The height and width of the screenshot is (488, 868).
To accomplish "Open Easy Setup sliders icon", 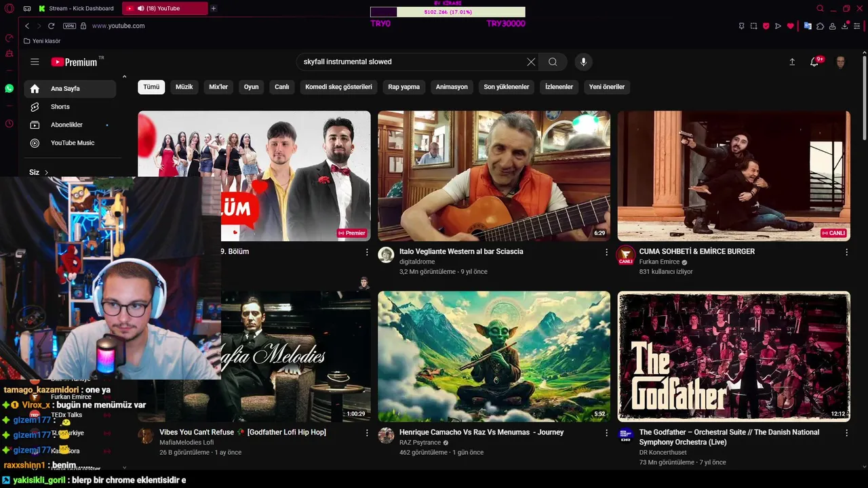I will click(857, 26).
